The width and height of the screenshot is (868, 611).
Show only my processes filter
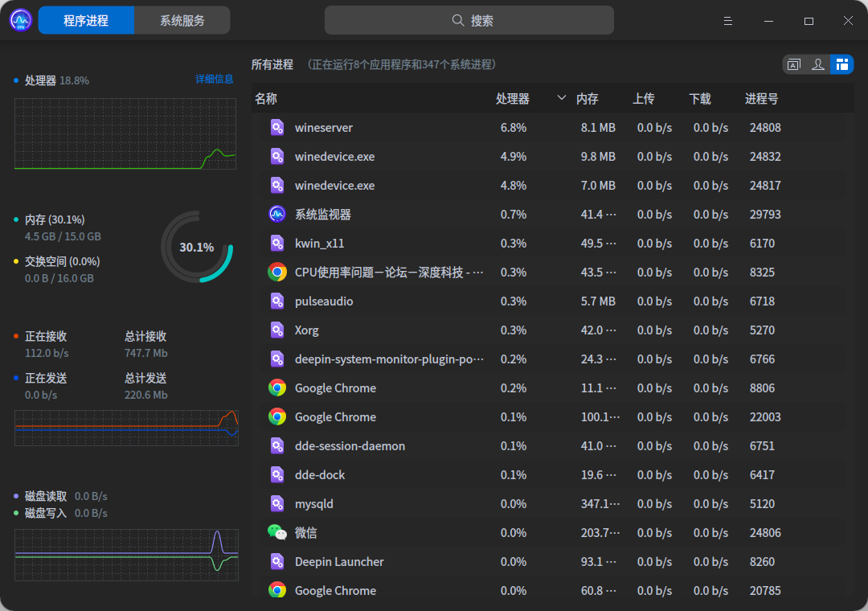click(818, 64)
